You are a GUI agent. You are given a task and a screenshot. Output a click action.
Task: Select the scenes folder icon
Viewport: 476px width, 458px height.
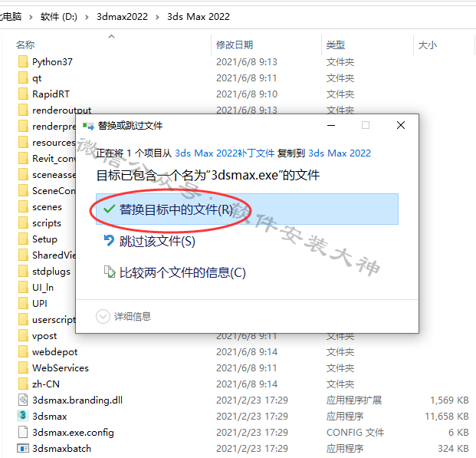23,206
